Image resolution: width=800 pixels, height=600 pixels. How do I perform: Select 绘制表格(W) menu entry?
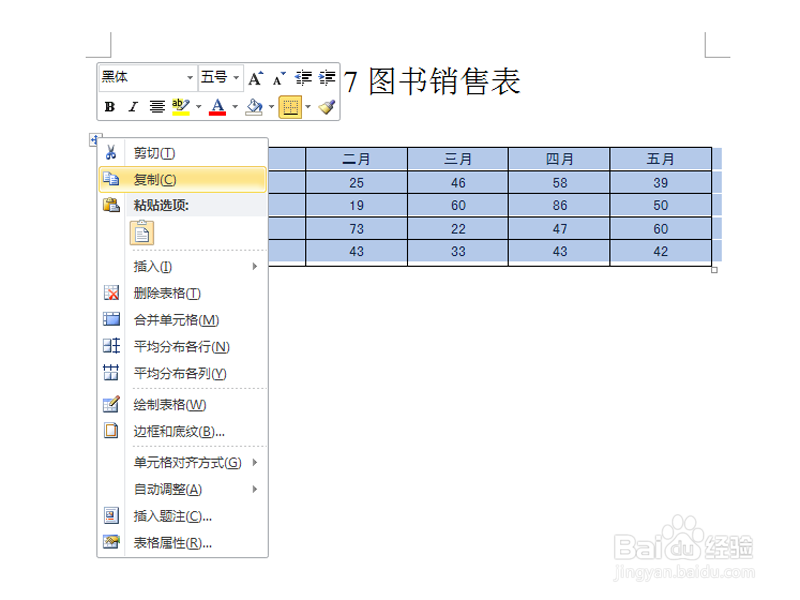pos(183,405)
